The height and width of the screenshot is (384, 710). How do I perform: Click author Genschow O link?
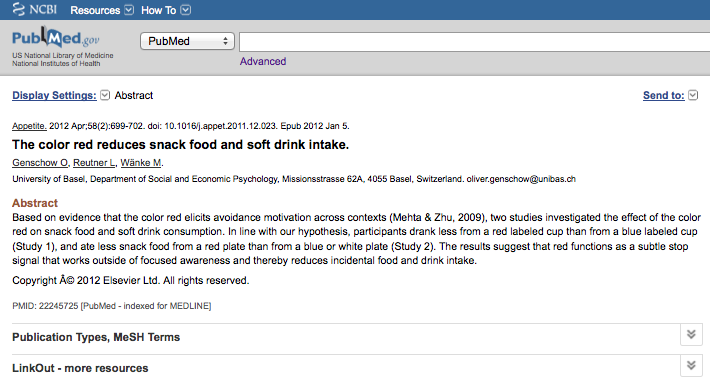point(40,163)
